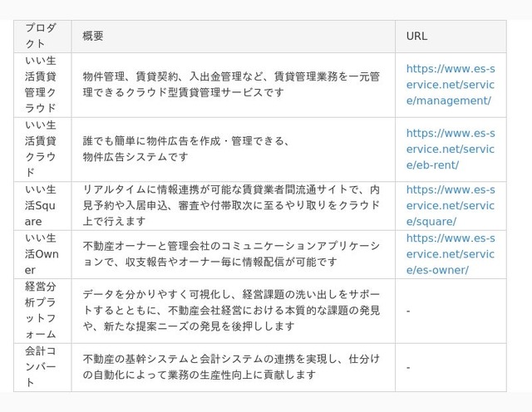Click the 会計コンバート product cell

pyautogui.click(x=42, y=367)
